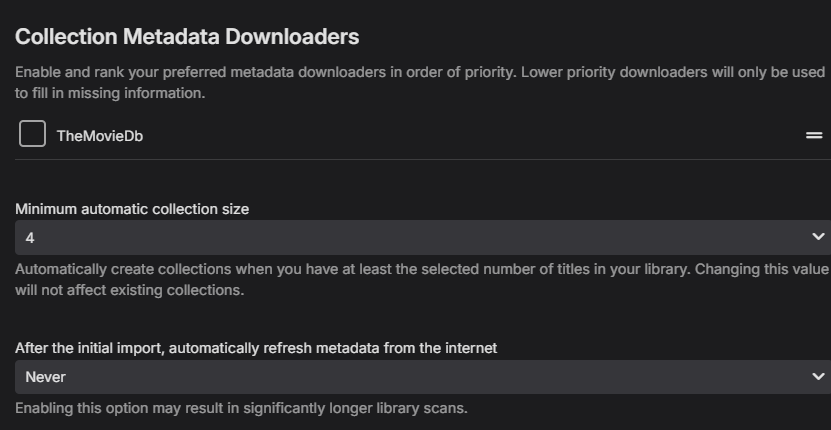Click the "Enabling this option" warning text
This screenshot has width=831, height=430.
pos(240,408)
